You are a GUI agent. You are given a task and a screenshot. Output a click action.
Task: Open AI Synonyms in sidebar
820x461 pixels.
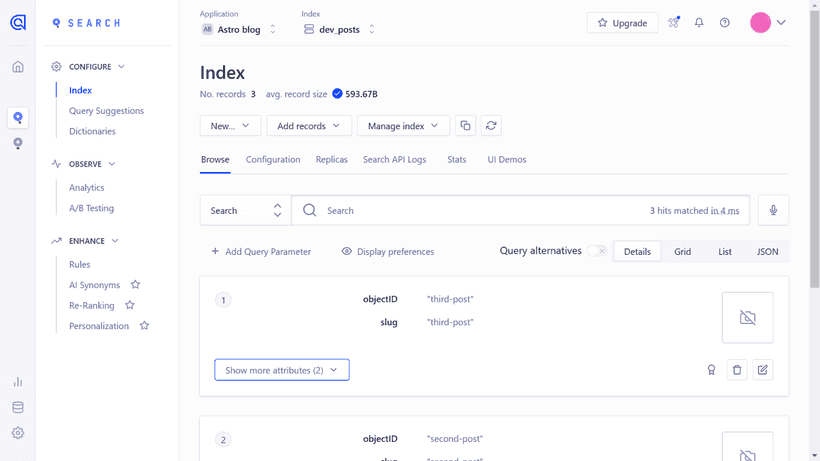(x=94, y=284)
